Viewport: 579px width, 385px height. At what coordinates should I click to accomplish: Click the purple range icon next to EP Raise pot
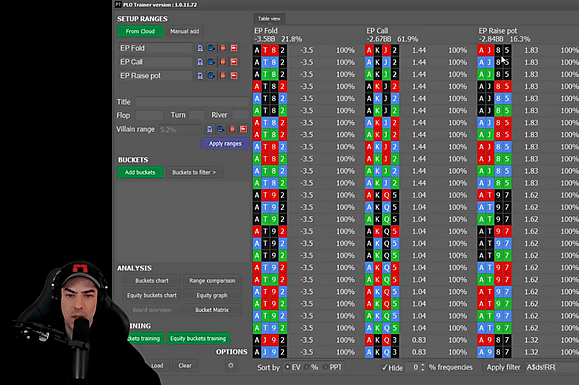tap(200, 76)
